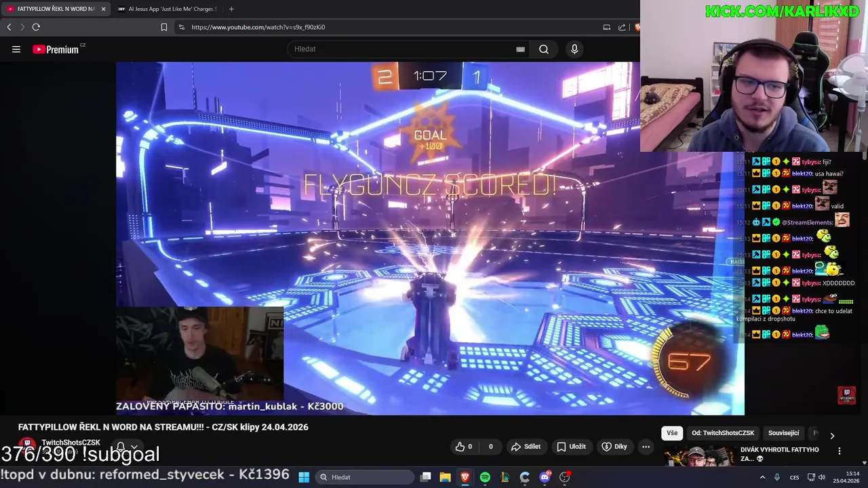Open Discord from taskbar
Image resolution: width=868 pixels, height=488 pixels.
pyautogui.click(x=545, y=477)
